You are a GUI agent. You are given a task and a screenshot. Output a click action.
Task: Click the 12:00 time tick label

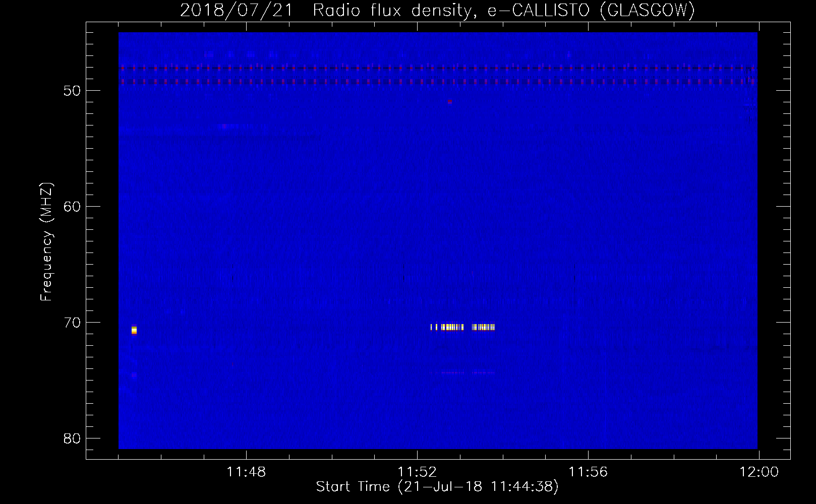[x=759, y=472]
